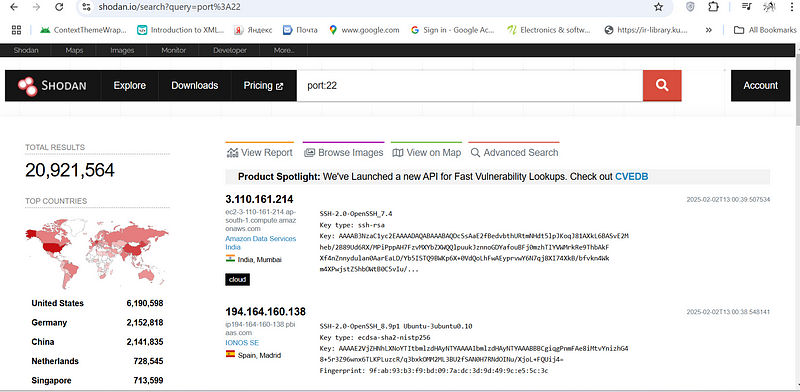
Task: Click the Account button
Action: 760,85
